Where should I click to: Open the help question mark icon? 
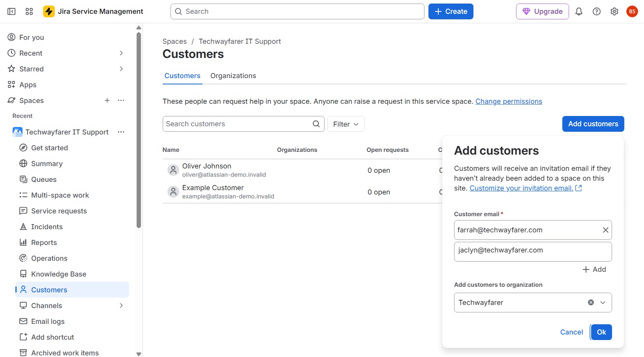point(597,11)
